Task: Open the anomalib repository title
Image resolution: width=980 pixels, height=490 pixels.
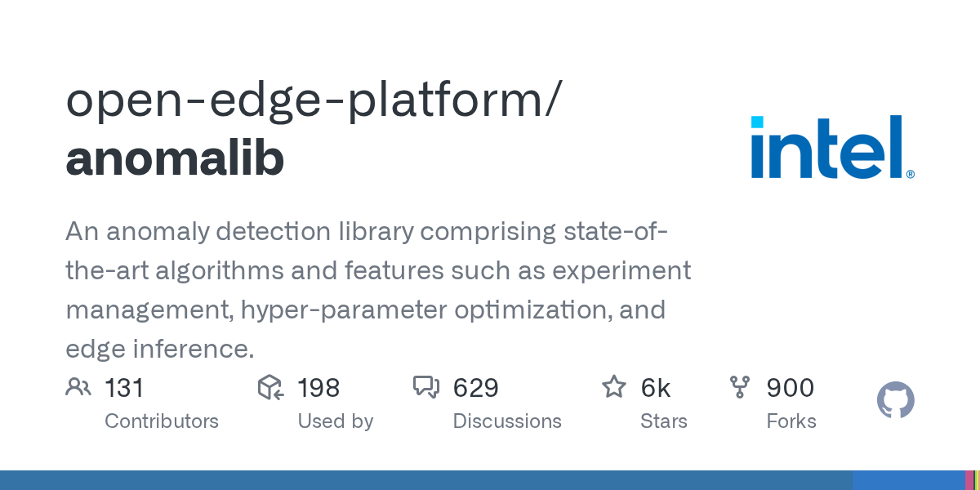Action: [175, 159]
